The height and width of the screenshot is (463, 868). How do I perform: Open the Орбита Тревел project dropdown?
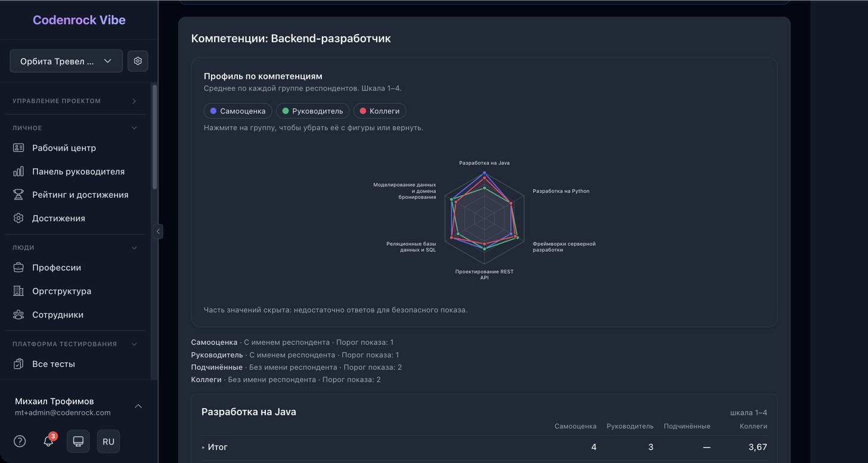(x=66, y=61)
